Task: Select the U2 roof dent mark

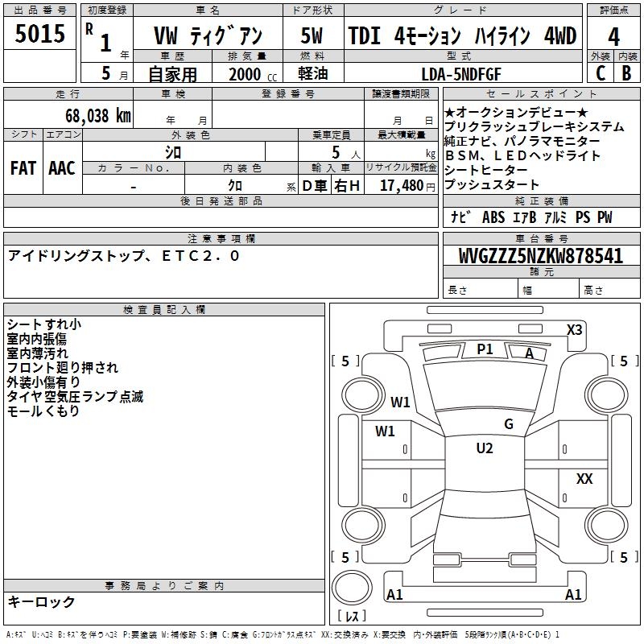Action: click(x=485, y=448)
